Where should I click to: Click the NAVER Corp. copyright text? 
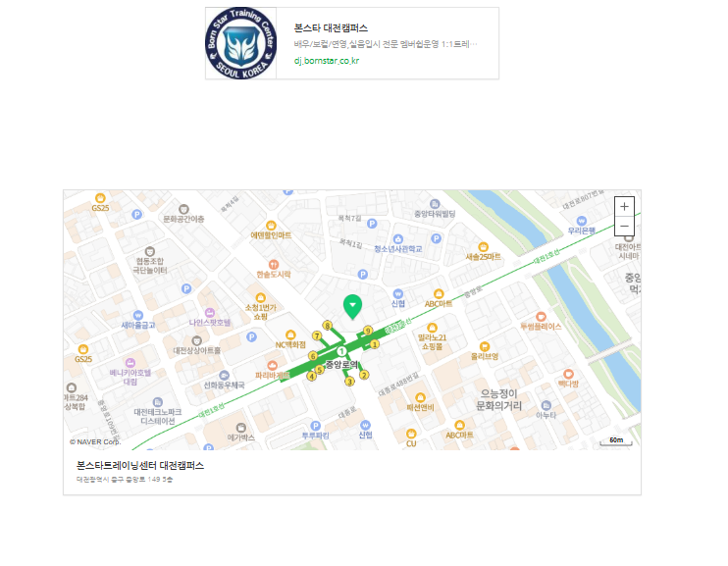[x=95, y=442]
